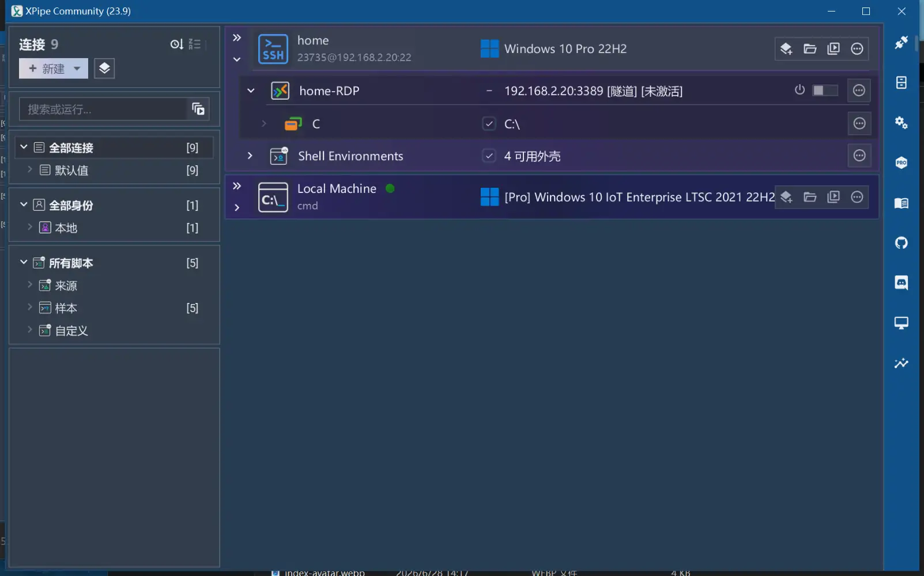Collapse the home connection children
This screenshot has height=576, width=924.
click(237, 59)
